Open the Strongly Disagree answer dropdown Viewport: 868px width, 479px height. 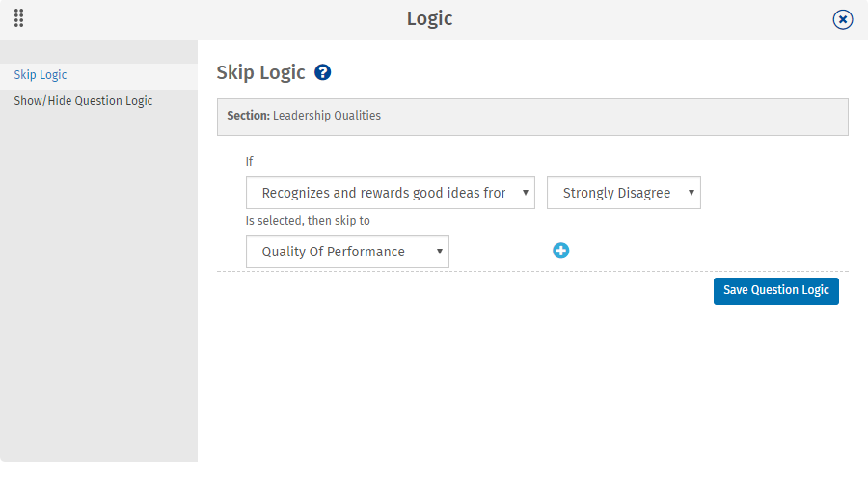[617, 193]
